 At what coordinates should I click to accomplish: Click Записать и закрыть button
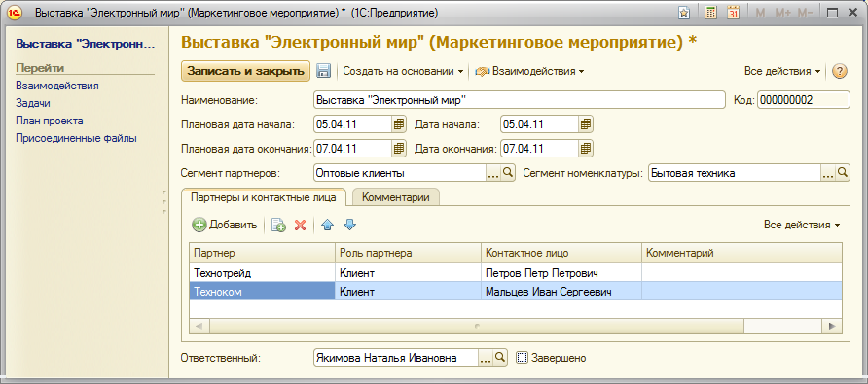[x=246, y=71]
